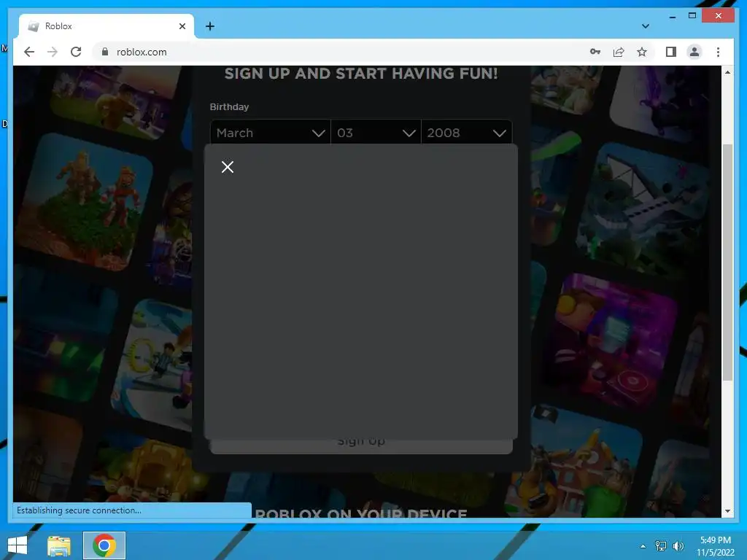Open the Chrome profile menu
Image resolution: width=747 pixels, height=560 pixels.
pyautogui.click(x=694, y=52)
